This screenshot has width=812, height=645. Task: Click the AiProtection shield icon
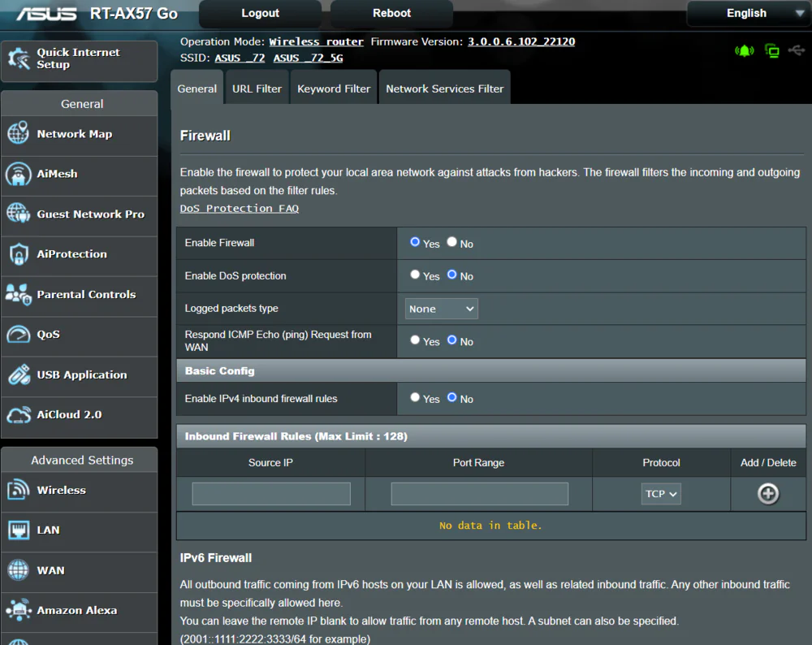tap(19, 253)
